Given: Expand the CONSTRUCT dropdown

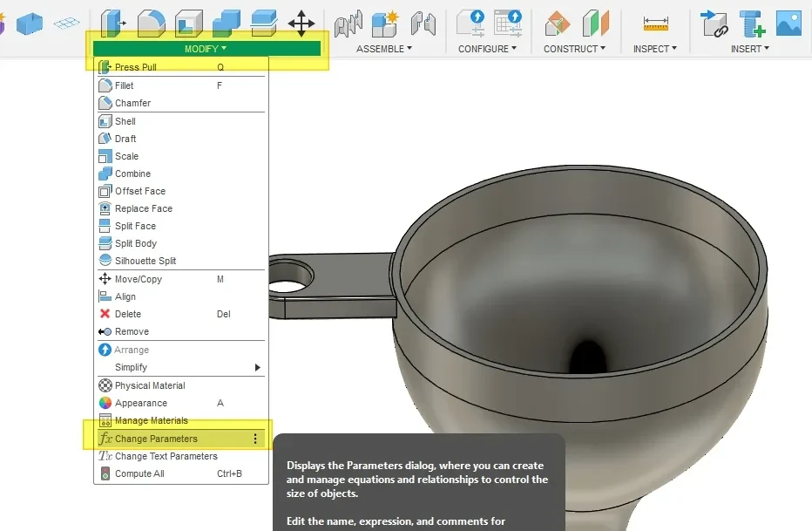Looking at the screenshot, I should click(574, 49).
